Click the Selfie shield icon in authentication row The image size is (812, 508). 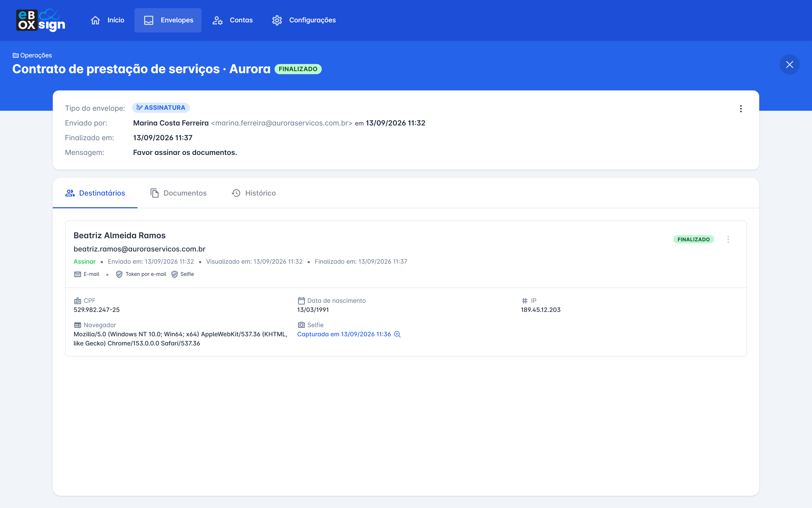click(175, 274)
